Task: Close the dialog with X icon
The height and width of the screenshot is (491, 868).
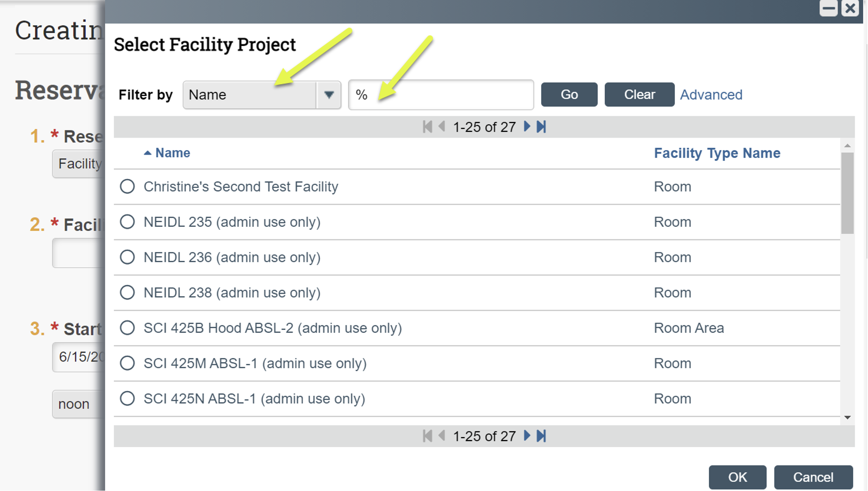Action: pyautogui.click(x=850, y=8)
